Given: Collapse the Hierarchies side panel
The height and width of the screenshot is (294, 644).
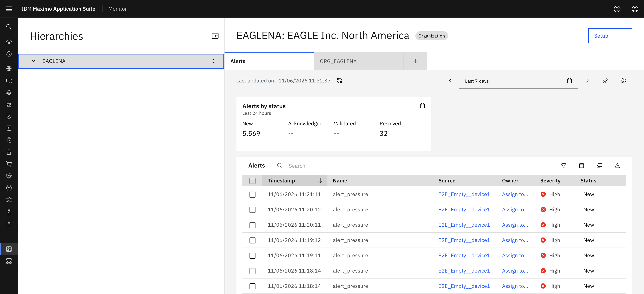Looking at the screenshot, I should pyautogui.click(x=215, y=36).
